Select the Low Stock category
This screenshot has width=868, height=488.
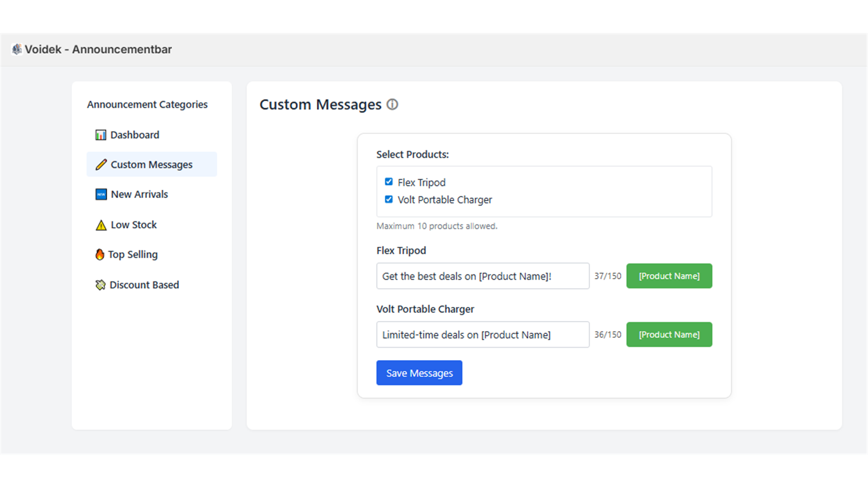pyautogui.click(x=133, y=224)
